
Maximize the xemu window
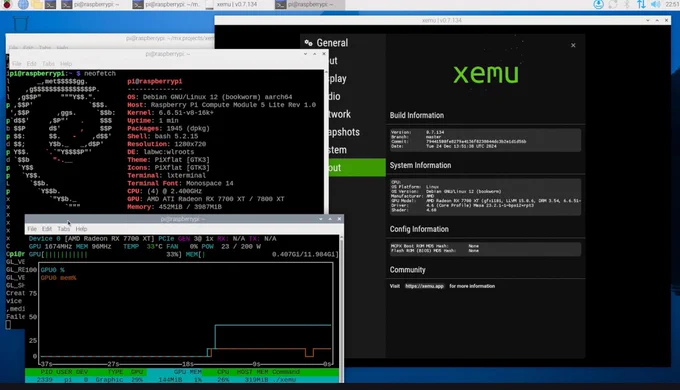[x=657, y=20]
